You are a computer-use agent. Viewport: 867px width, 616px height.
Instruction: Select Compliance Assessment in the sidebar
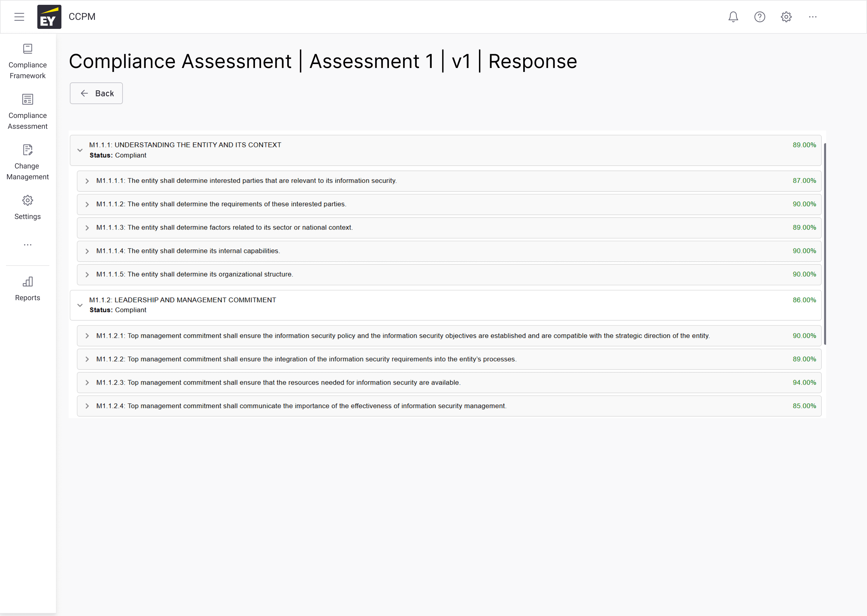[28, 112]
